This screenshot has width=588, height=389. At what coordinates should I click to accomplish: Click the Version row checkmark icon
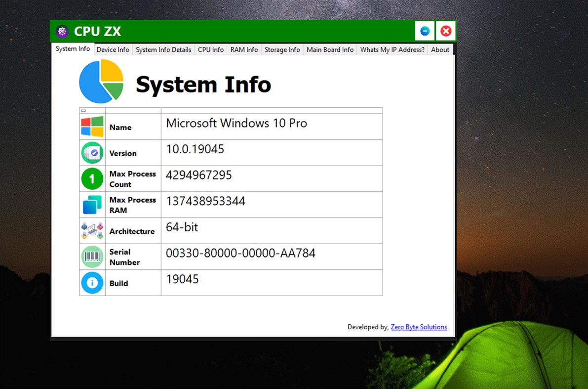click(92, 153)
